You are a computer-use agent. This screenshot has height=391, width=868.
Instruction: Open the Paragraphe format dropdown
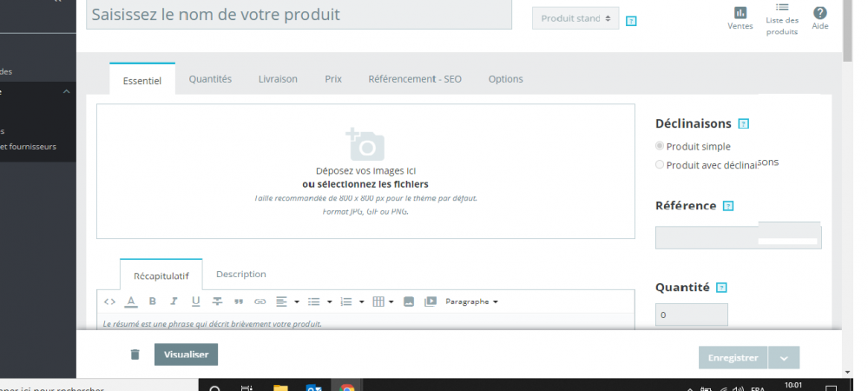point(471,302)
